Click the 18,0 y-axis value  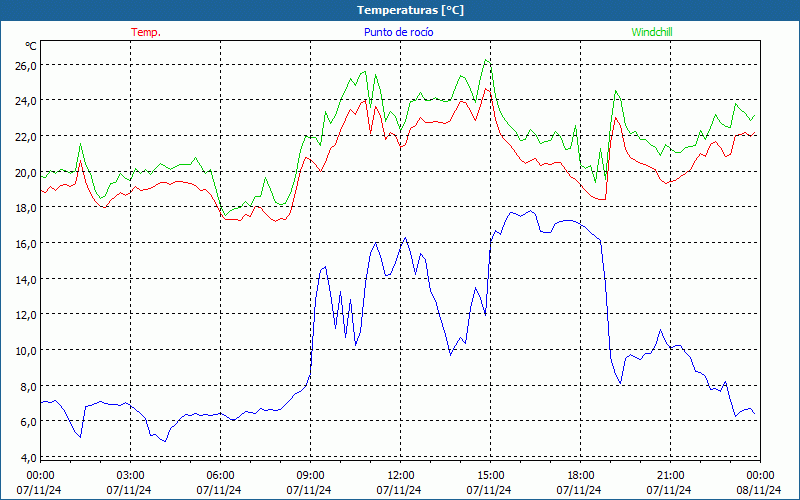(28, 208)
